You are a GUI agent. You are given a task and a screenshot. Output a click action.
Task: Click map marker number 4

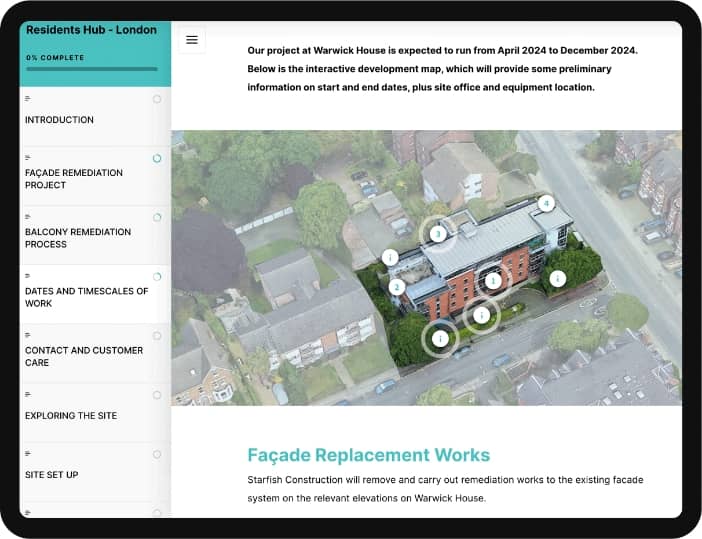pyautogui.click(x=546, y=203)
